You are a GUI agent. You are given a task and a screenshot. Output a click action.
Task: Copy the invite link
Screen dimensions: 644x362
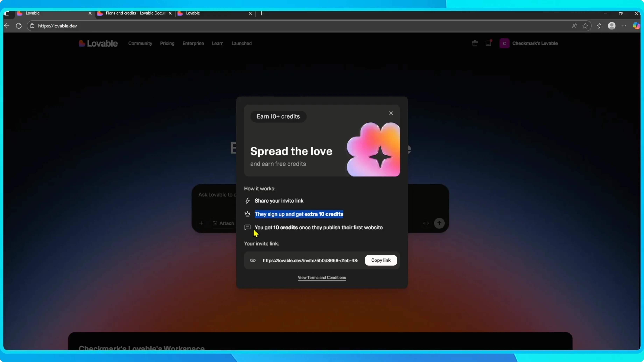pos(381,260)
